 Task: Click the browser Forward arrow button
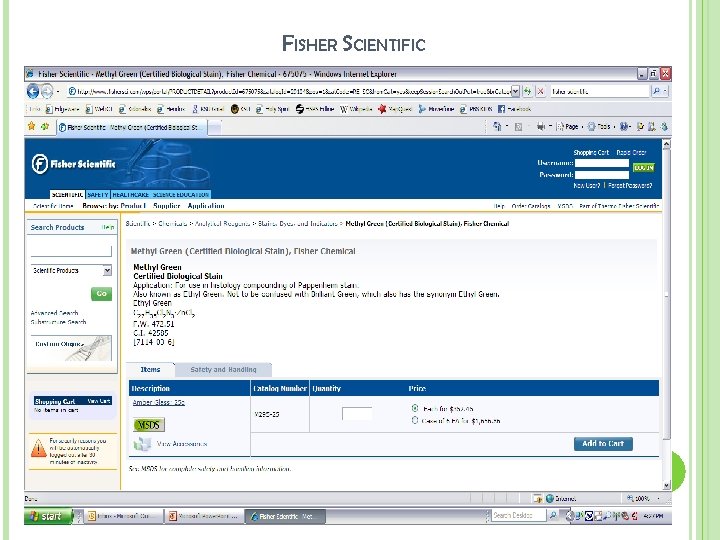tap(47, 92)
